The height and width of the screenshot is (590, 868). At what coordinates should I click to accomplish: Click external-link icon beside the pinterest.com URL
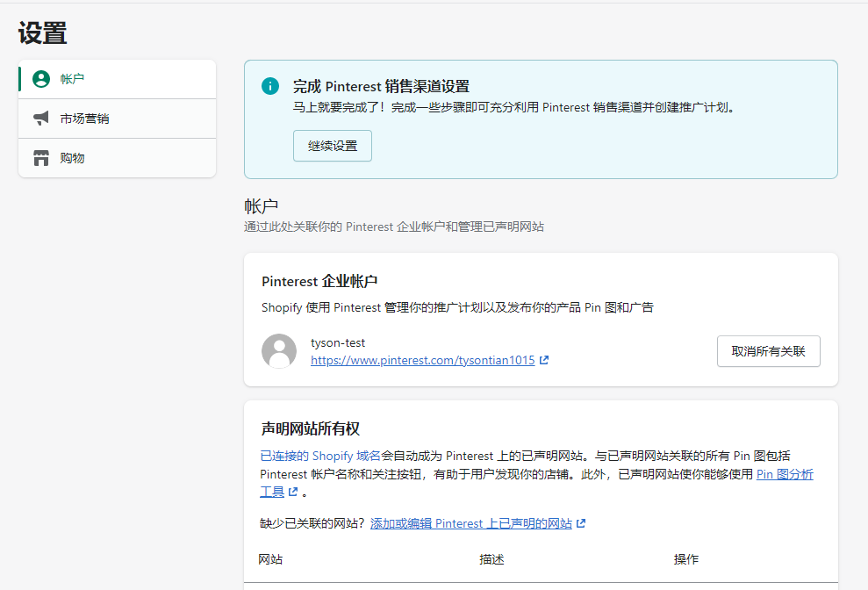(544, 360)
